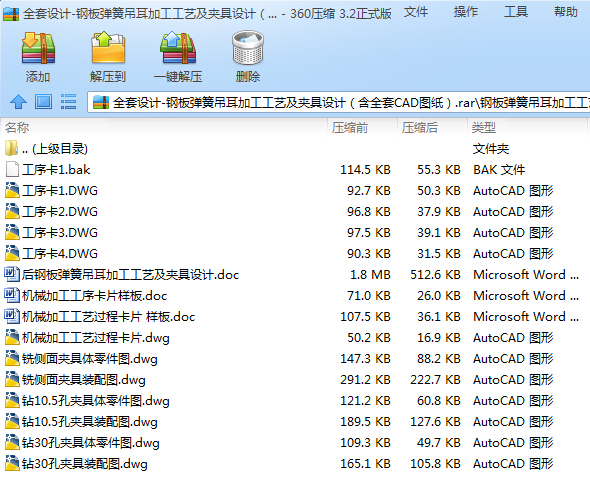Click the 360压缩 app icon in title bar
This screenshot has width=590, height=482.
point(11,14)
